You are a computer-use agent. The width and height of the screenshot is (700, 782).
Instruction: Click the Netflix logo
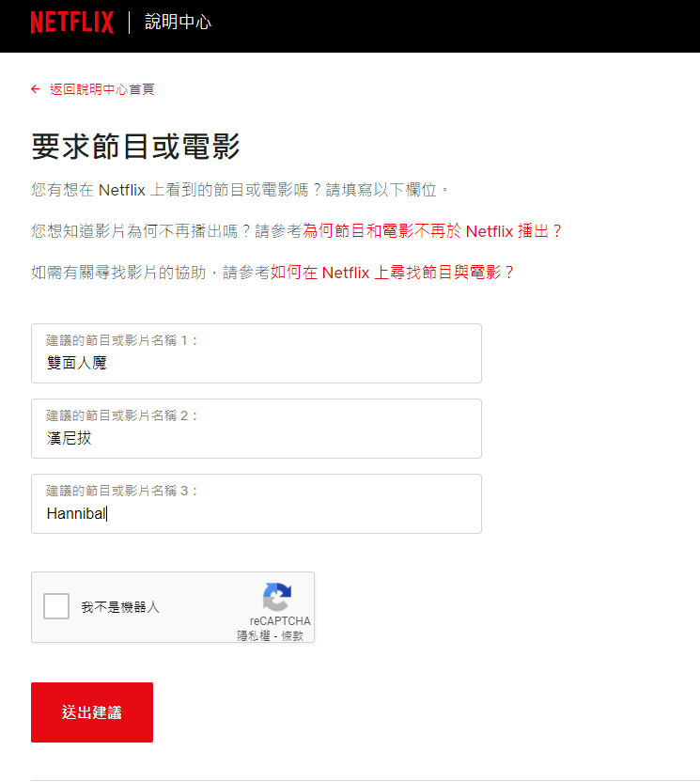(72, 23)
